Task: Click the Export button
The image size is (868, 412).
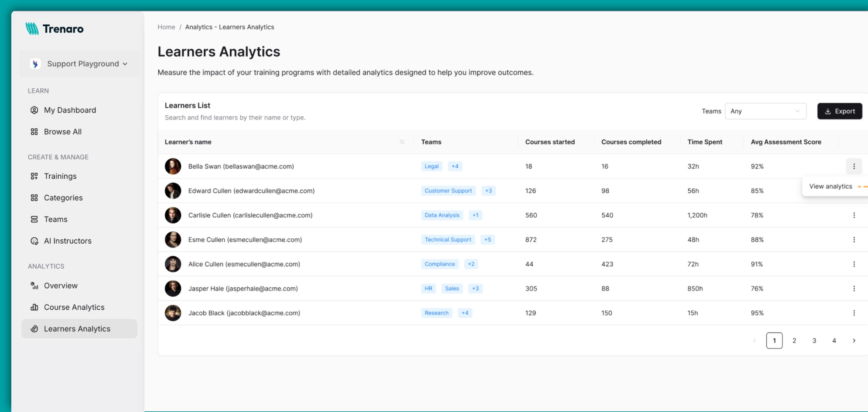Action: [x=840, y=111]
